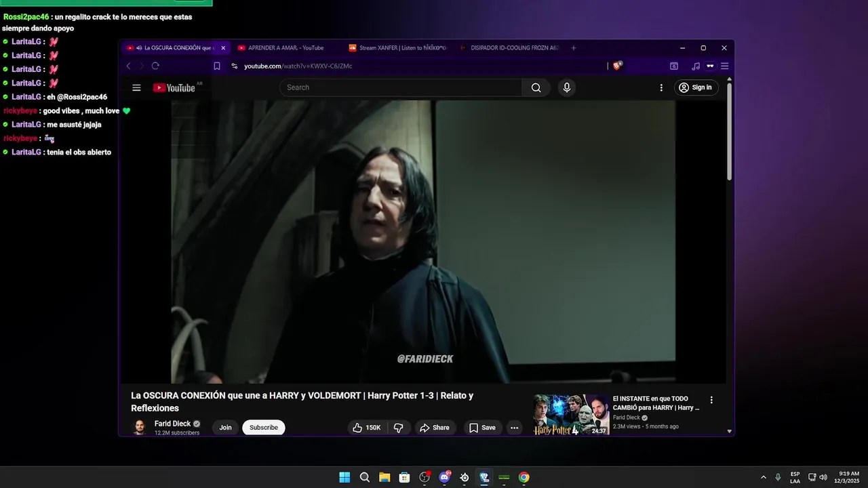The width and height of the screenshot is (868, 488).
Task: Click the tray microphone icon
Action: point(778,477)
